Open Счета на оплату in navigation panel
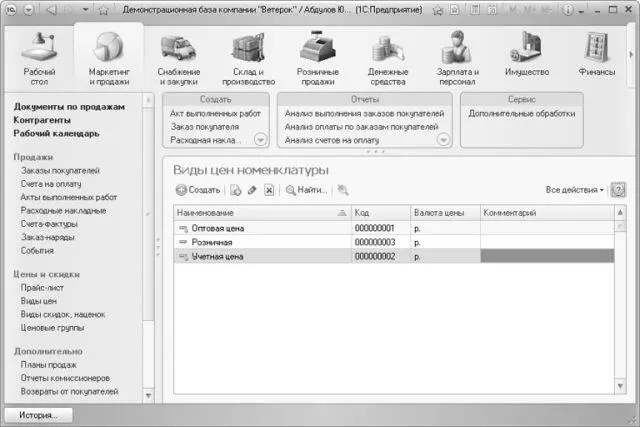The image size is (640, 427). [x=51, y=184]
